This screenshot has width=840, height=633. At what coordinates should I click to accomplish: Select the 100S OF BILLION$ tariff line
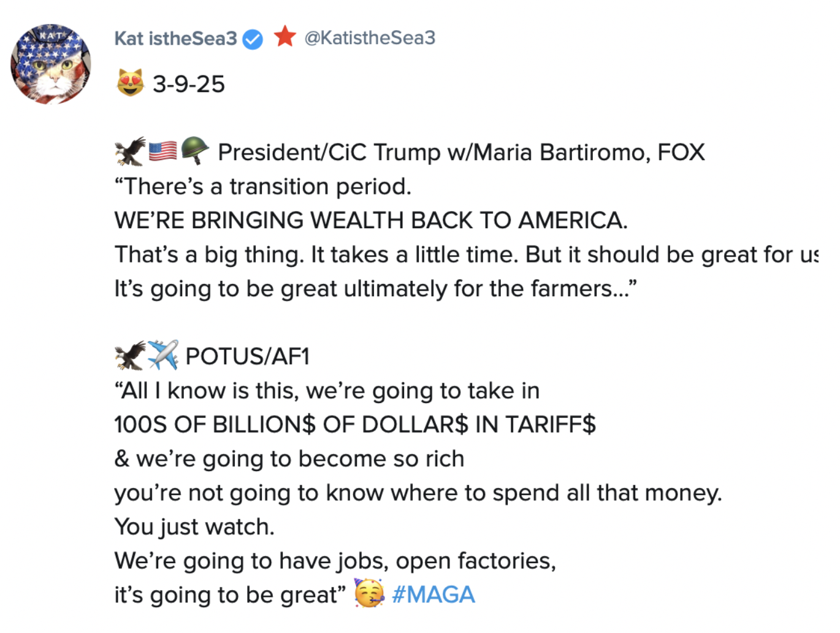pyautogui.click(x=355, y=424)
